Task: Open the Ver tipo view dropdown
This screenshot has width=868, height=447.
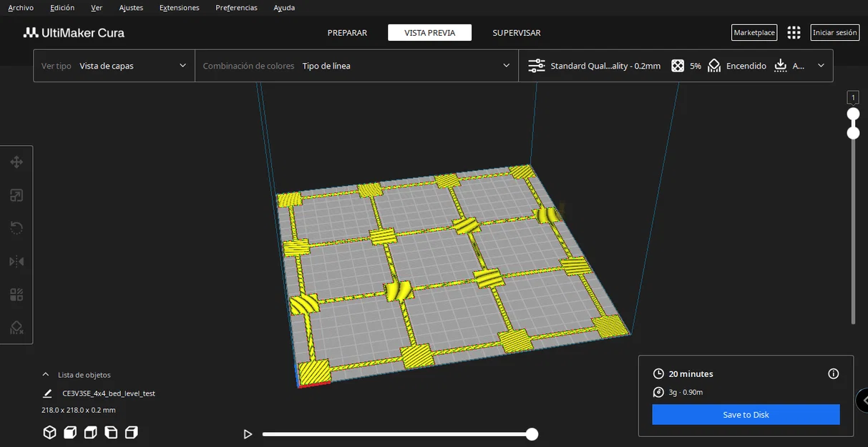Action: click(114, 66)
